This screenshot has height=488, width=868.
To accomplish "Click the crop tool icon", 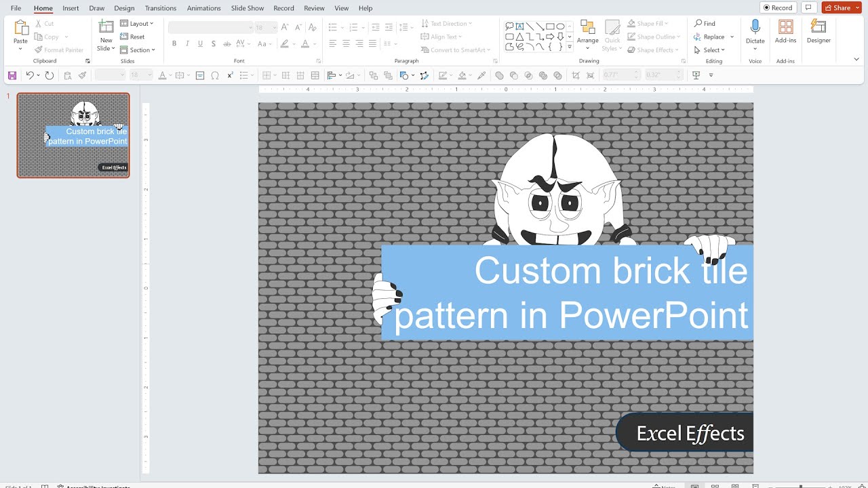I will [x=576, y=75].
